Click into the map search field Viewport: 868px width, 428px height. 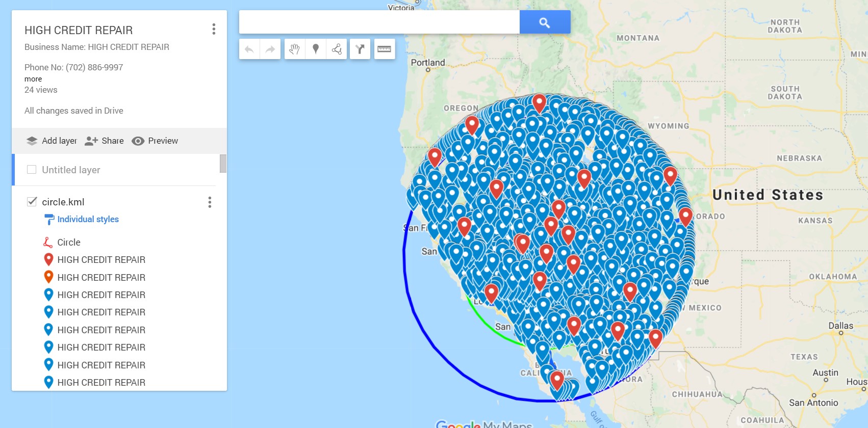click(379, 22)
